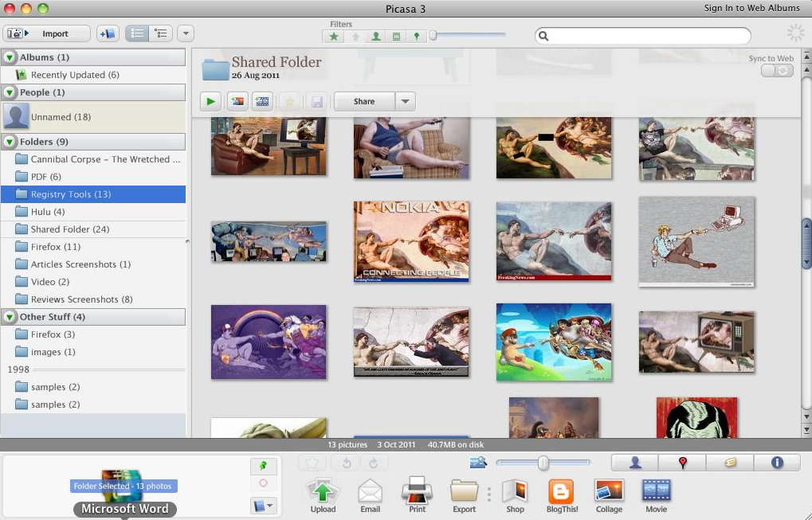Screen dimensions: 812x520
Task: Click the Share button
Action: click(364, 101)
